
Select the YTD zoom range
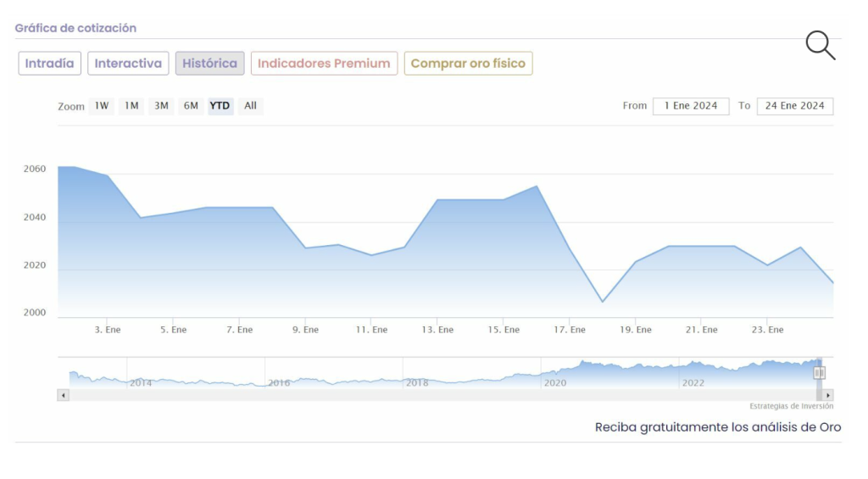tap(220, 106)
